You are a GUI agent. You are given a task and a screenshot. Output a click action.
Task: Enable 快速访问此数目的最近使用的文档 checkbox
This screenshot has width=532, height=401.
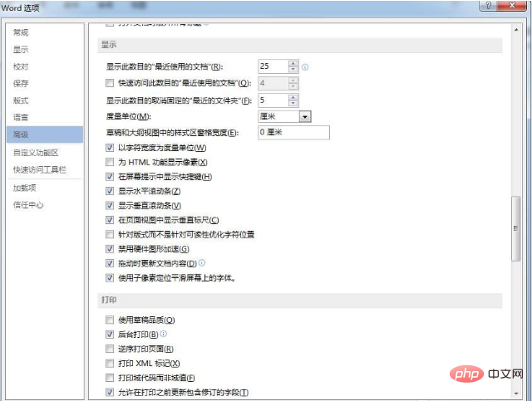[x=111, y=83]
